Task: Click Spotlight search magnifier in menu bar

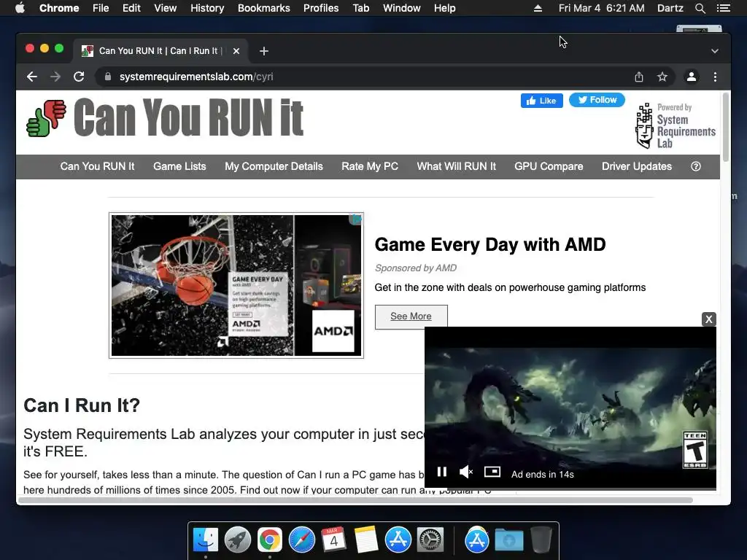Action: (x=700, y=8)
